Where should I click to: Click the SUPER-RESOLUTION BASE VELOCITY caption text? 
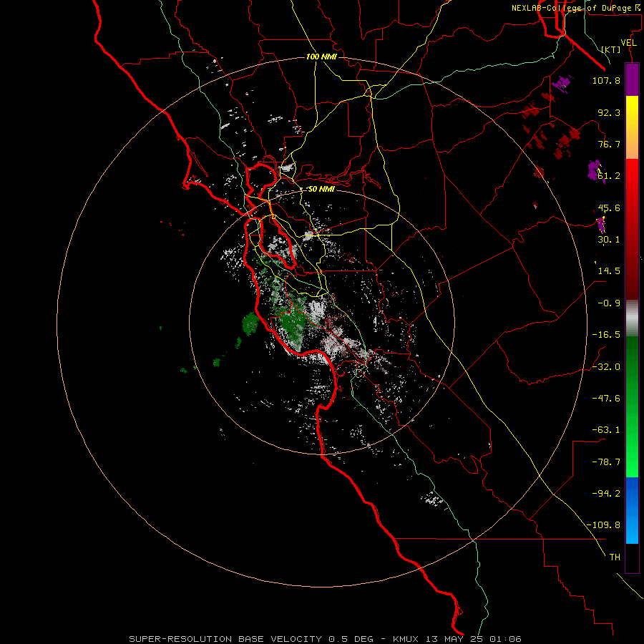tap(225, 639)
